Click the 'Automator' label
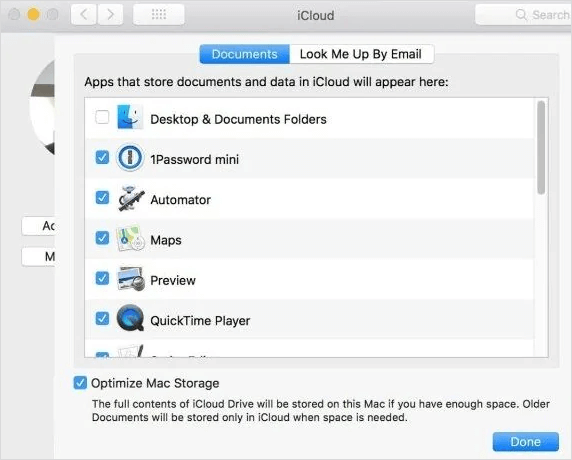This screenshot has width=572, height=460. tap(181, 200)
